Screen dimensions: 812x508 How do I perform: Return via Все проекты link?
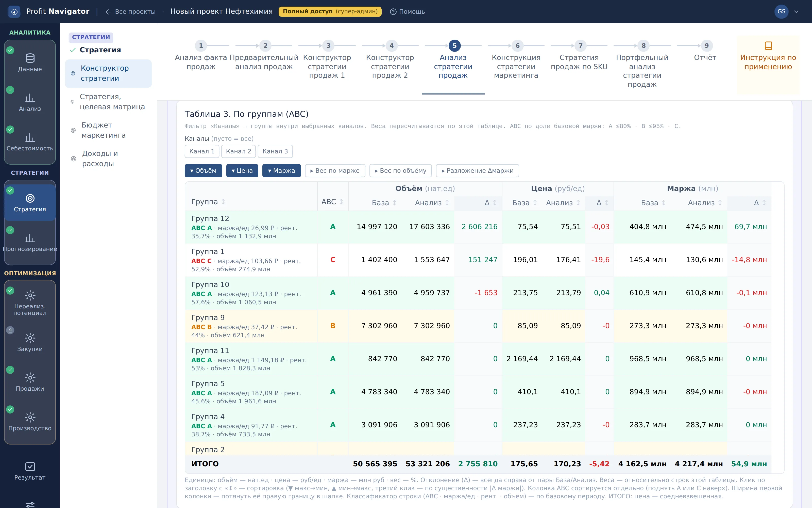pyautogui.click(x=130, y=12)
